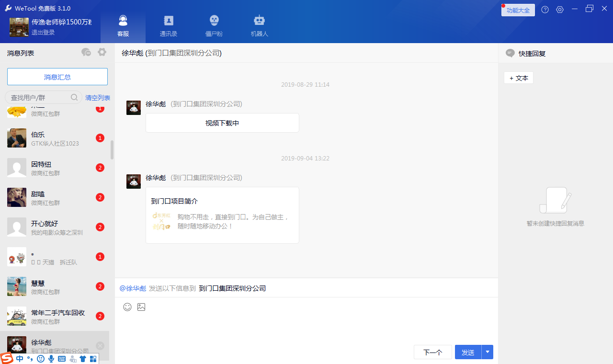
Task: Toggle Chinese/English 中 input mode
Action: click(x=20, y=359)
